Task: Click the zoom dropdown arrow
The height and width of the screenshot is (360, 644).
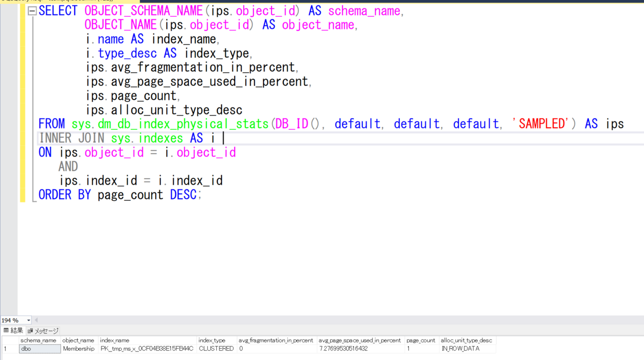Action: (29, 320)
